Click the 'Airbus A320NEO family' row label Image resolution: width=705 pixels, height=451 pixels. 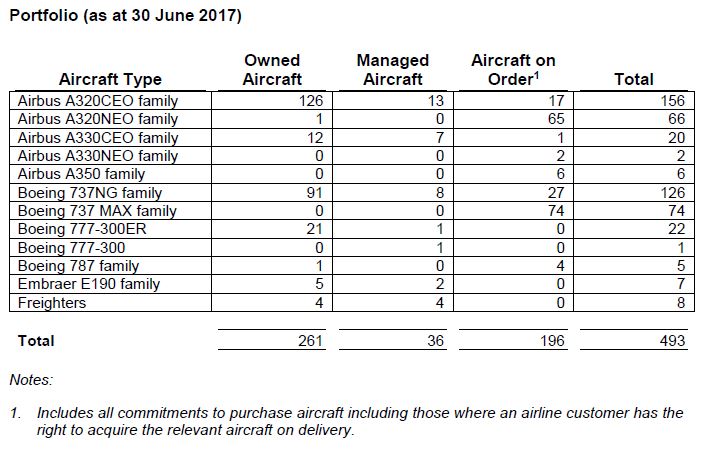[x=98, y=119]
